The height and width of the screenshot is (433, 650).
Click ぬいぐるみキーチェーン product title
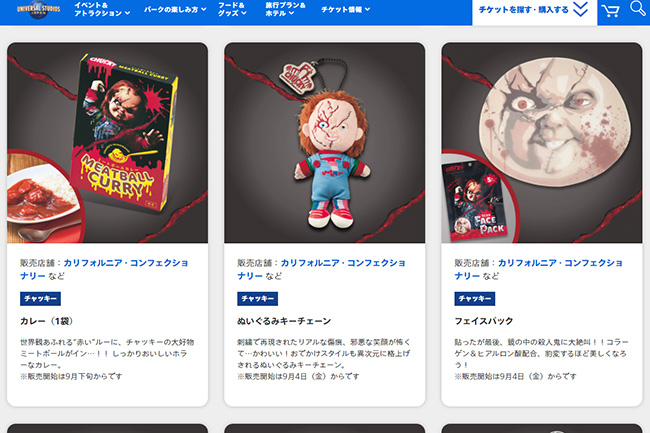point(284,321)
